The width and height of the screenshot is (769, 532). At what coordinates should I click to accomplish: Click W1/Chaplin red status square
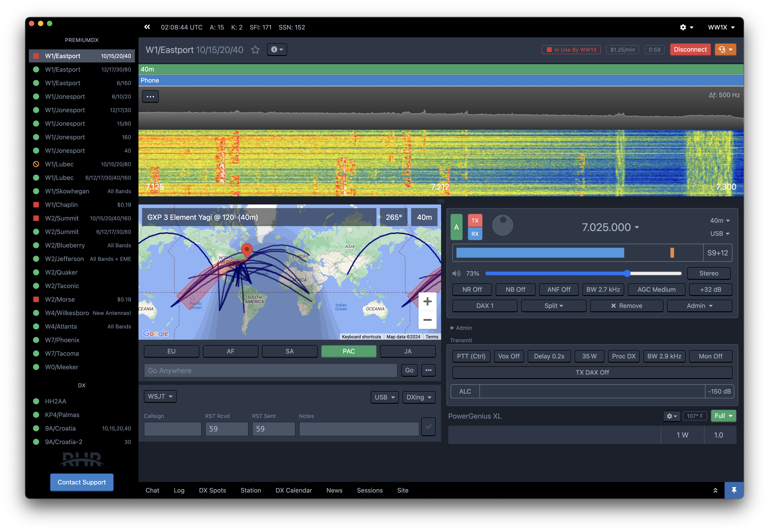36,205
